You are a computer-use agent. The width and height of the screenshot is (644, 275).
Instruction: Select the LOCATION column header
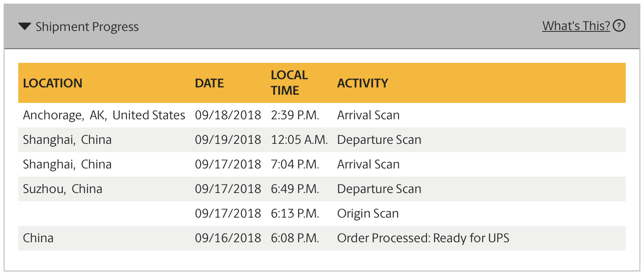(x=53, y=83)
